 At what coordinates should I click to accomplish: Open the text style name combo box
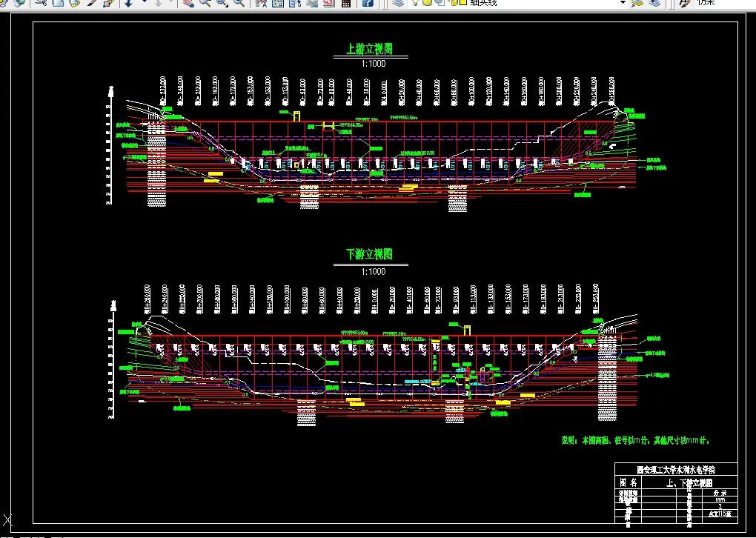tap(724, 3)
